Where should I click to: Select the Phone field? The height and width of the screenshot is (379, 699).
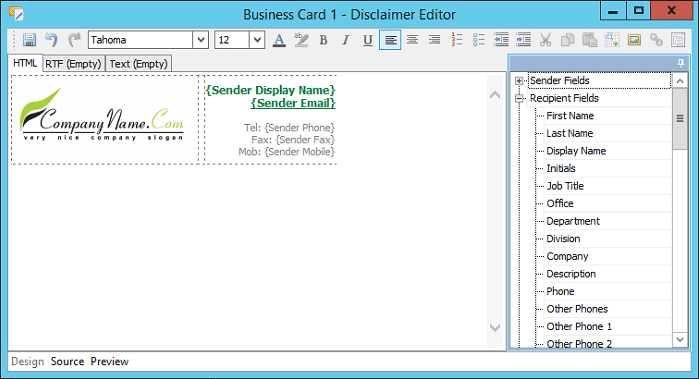(560, 292)
